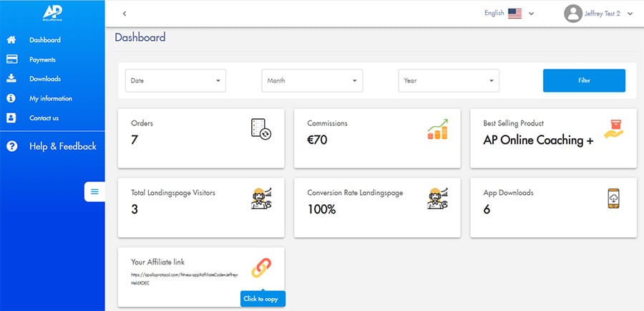Click the Dashboard home icon
Viewport: 644px width, 311px height.
click(11, 40)
